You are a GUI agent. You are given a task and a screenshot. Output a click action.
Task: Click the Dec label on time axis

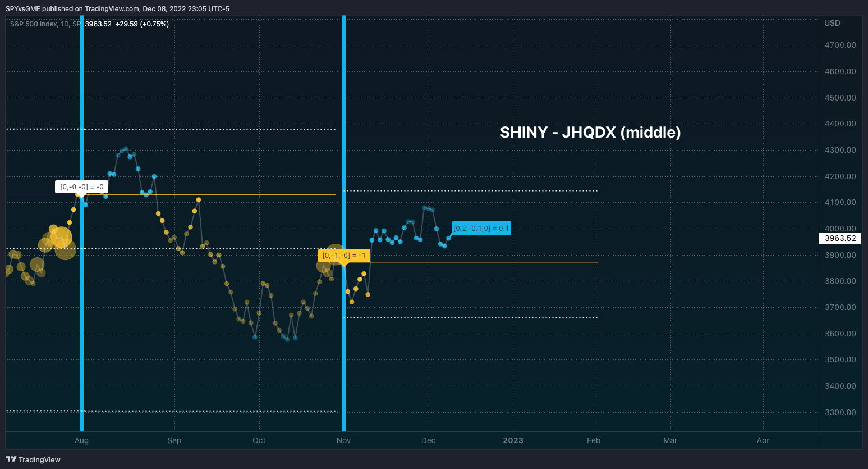(x=429, y=440)
